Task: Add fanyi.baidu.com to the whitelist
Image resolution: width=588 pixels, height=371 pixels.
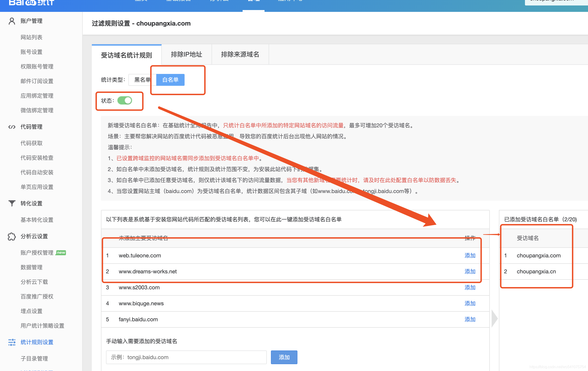Action: [x=470, y=319]
